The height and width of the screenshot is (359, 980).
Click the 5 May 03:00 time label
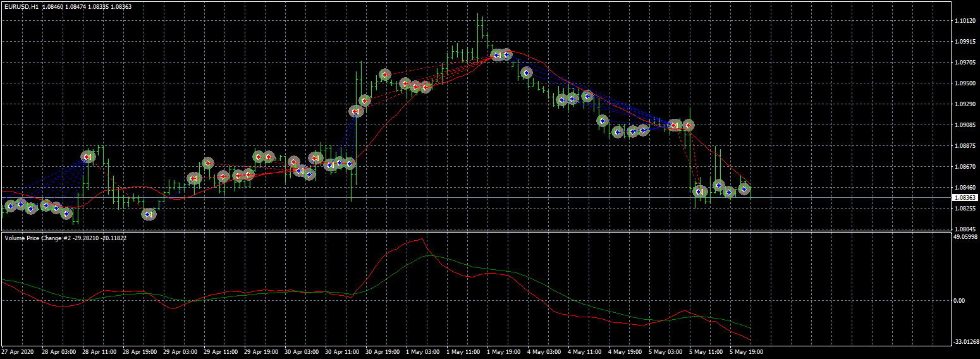pos(666,351)
